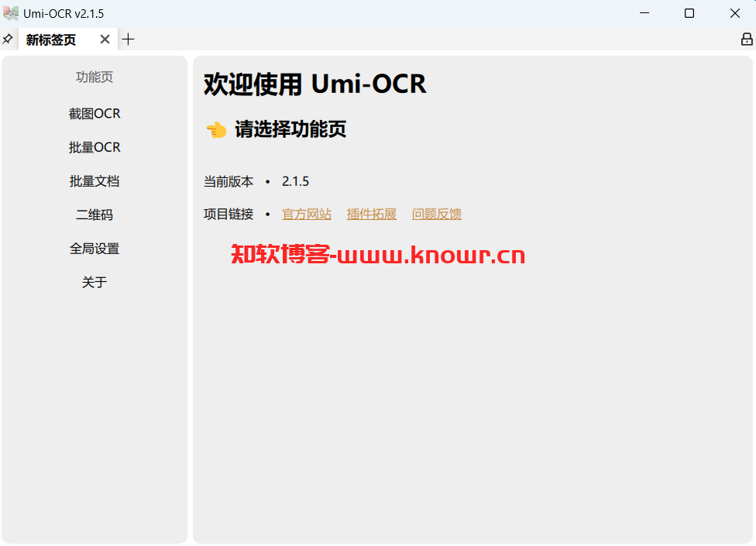
Task: Click the 当前版本 label
Action: [x=229, y=182]
